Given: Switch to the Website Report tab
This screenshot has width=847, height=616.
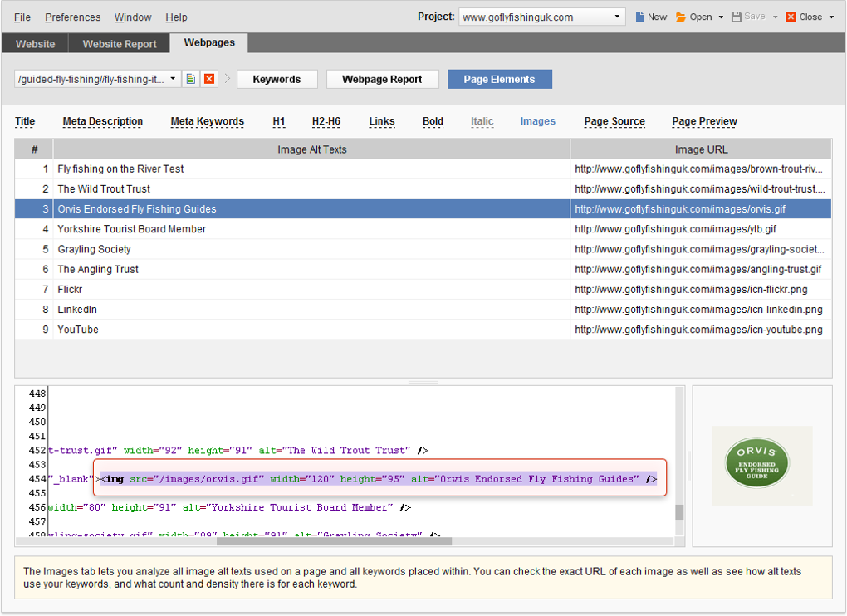Looking at the screenshot, I should (118, 42).
